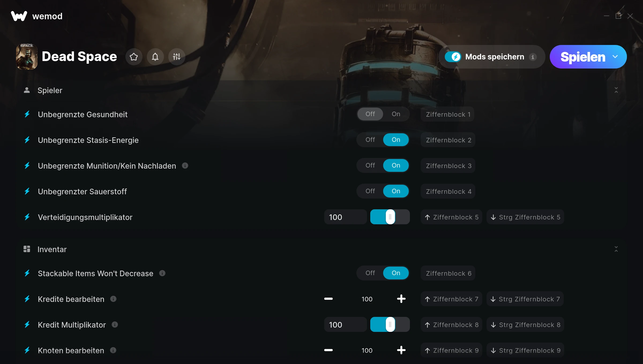Adjust the Verteidigungsmultiplikator slider
The image size is (643, 364).
(390, 217)
